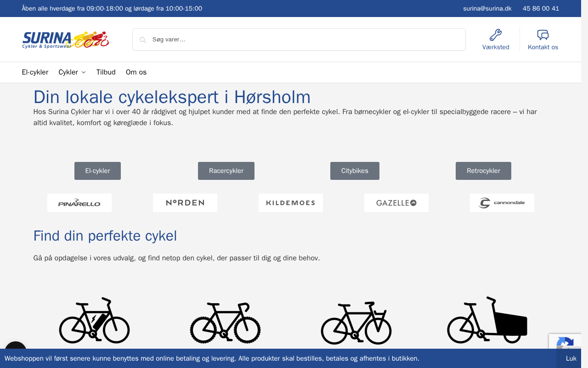Select the electric bike pictogram

pyautogui.click(x=95, y=320)
